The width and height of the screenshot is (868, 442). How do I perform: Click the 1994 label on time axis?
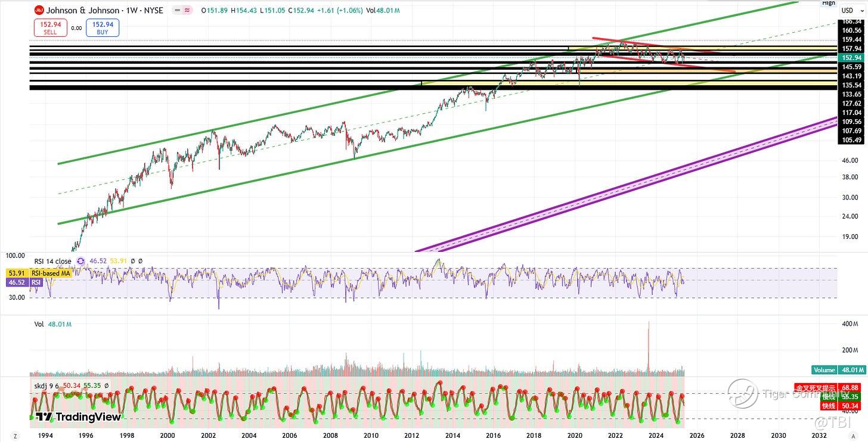click(x=46, y=436)
